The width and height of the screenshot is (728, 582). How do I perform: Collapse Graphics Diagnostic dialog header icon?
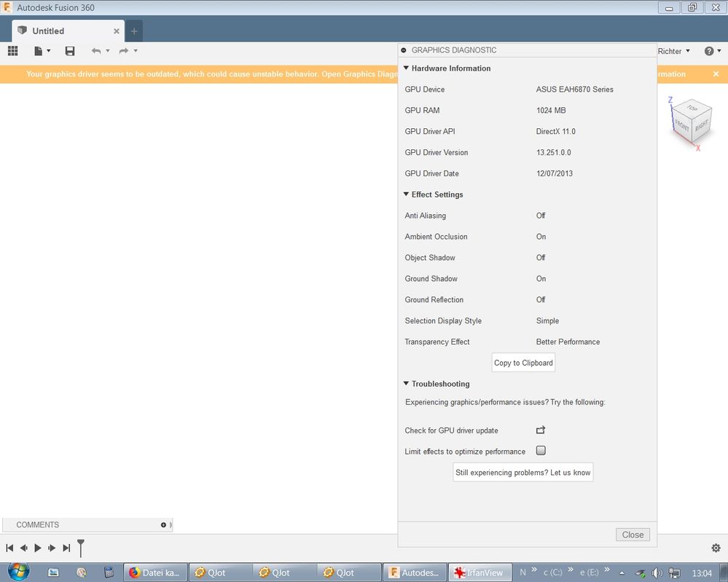coord(404,50)
